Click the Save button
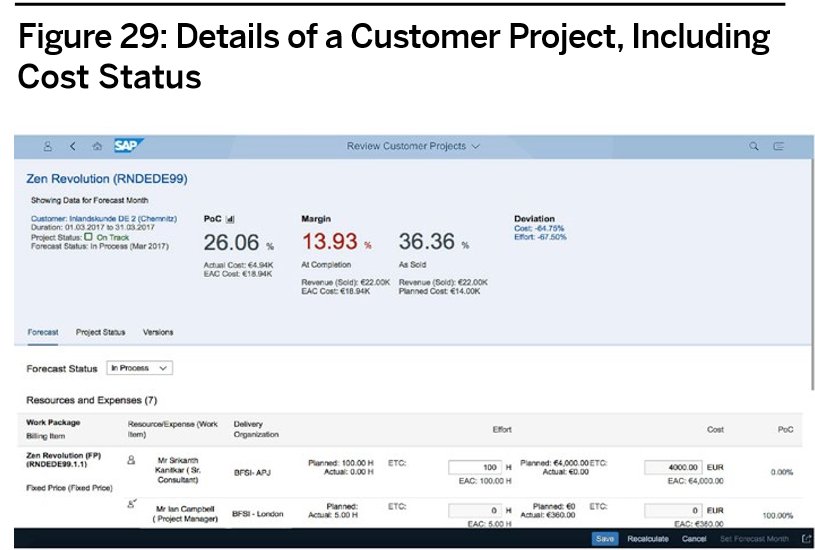Image resolution: width=815 pixels, height=550 pixels. point(605,539)
